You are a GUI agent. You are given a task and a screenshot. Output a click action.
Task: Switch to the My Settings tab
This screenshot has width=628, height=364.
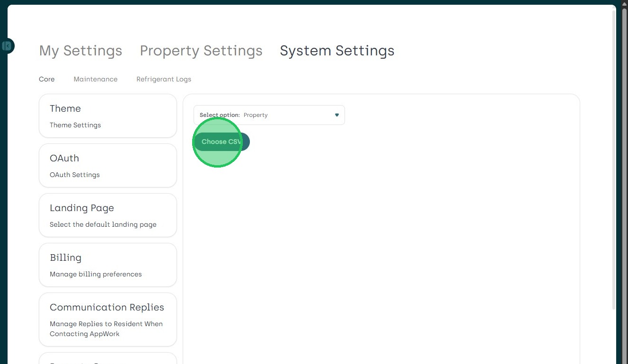(80, 51)
